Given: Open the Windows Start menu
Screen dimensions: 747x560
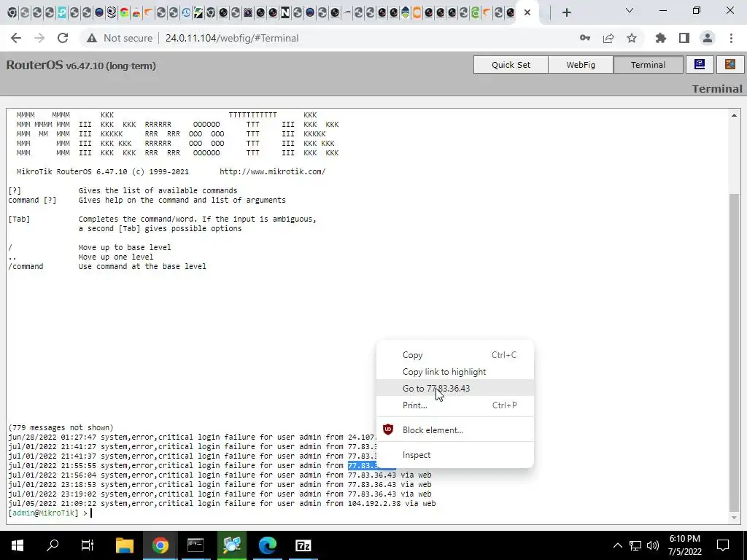Looking at the screenshot, I should pos(18,545).
